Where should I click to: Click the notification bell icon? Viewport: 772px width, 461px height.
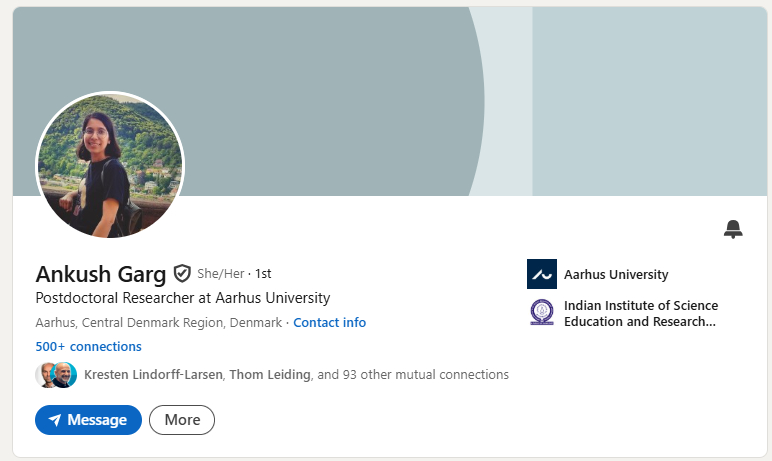pyautogui.click(x=733, y=229)
